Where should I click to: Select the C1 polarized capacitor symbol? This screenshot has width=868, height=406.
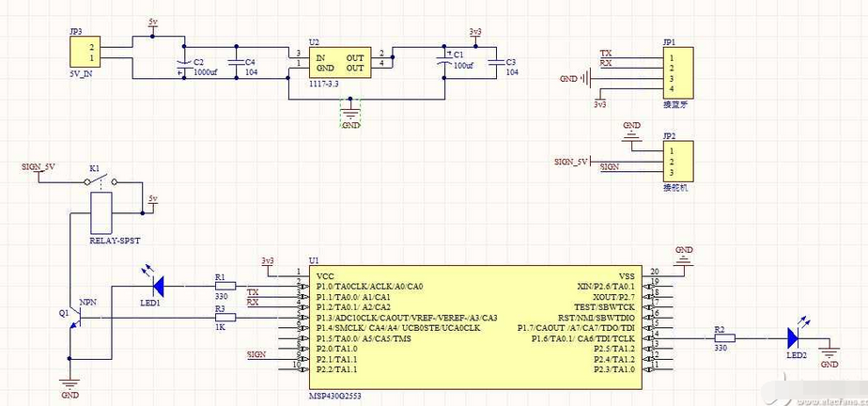coord(445,60)
